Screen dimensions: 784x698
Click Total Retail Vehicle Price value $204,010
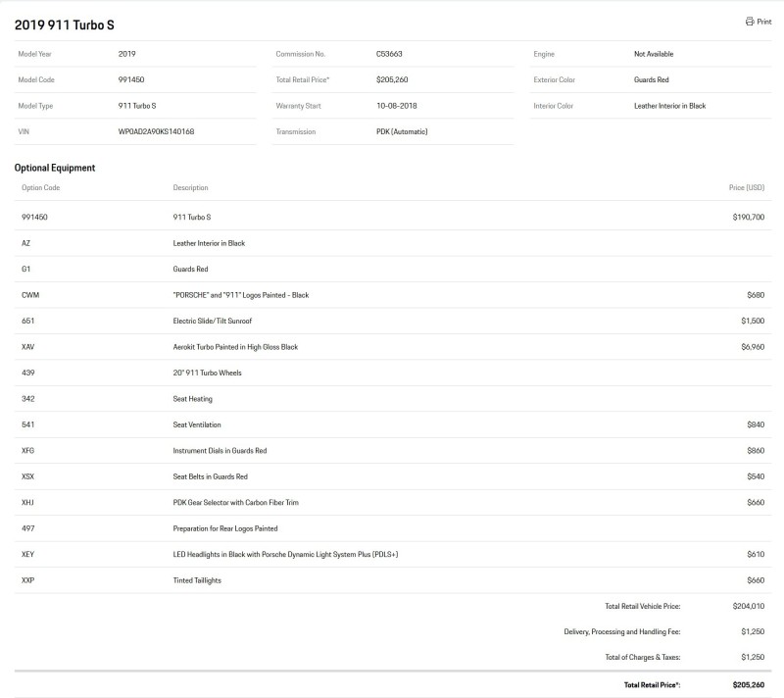[x=749, y=606]
